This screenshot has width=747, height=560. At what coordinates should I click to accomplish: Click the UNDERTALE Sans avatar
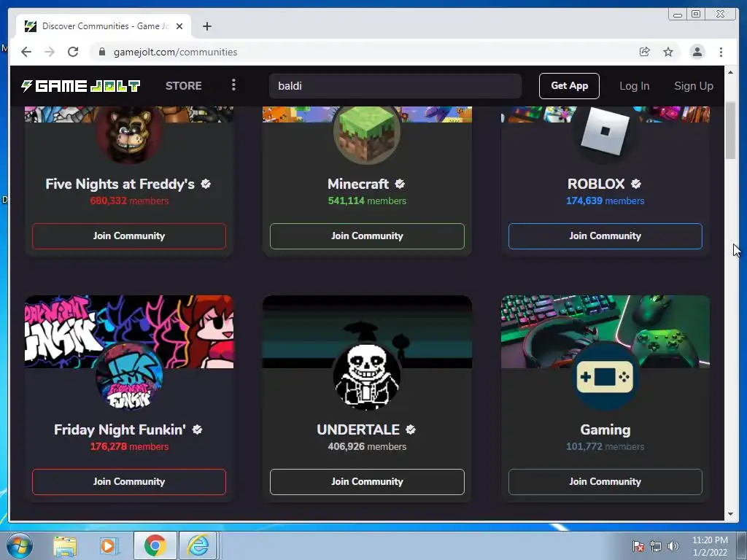click(367, 377)
